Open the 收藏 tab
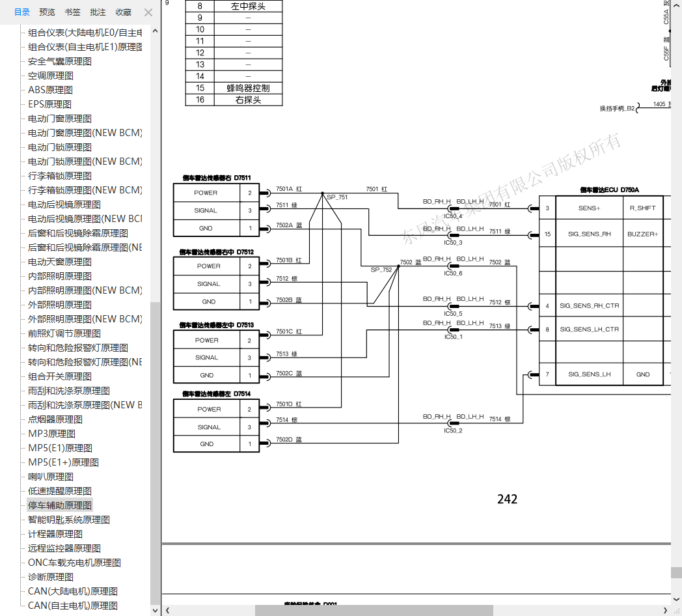 (x=124, y=12)
